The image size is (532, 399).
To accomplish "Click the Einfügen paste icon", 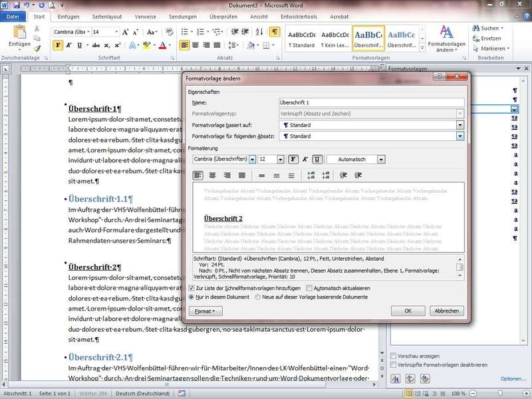I will coord(19,33).
